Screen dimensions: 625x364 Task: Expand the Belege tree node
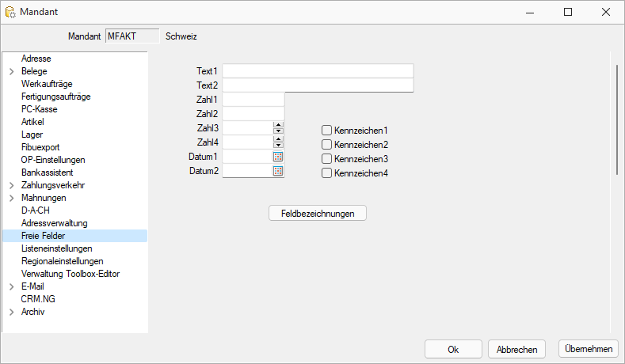(x=12, y=71)
